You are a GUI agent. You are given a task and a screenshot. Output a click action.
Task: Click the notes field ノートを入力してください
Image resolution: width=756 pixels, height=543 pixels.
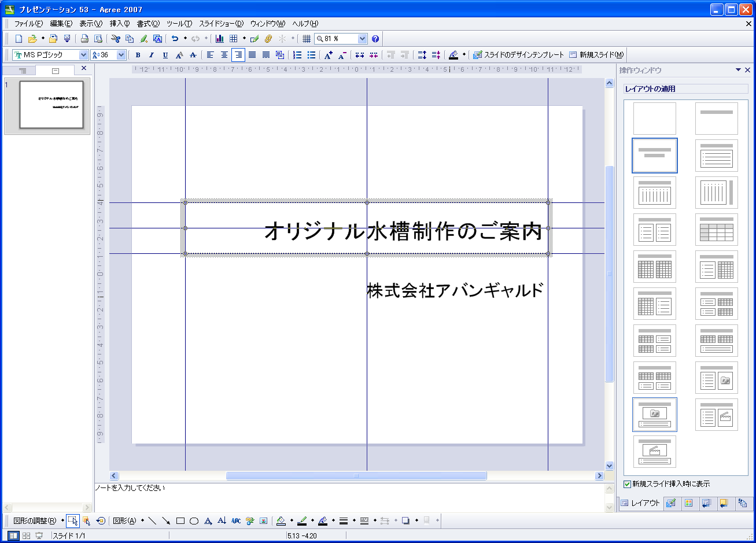(x=349, y=497)
